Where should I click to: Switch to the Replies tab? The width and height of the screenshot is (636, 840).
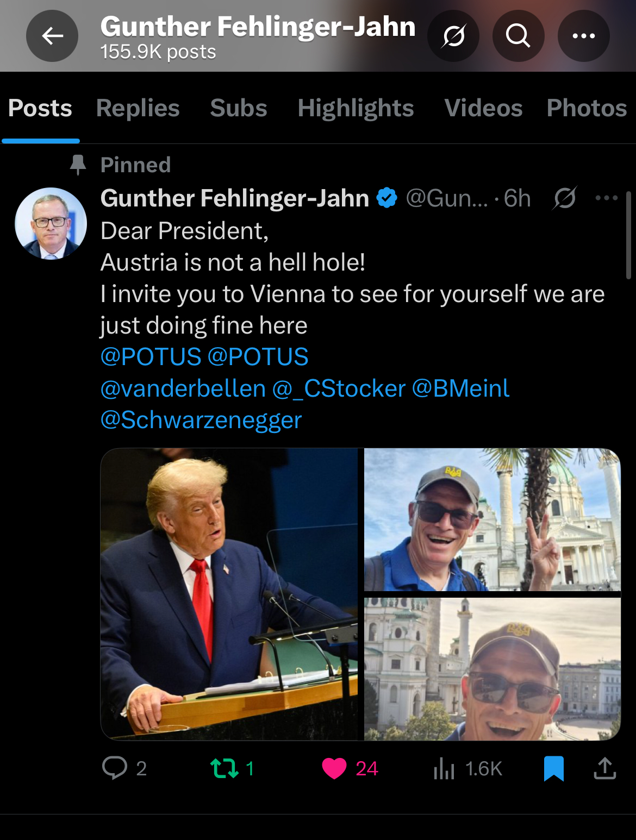coord(138,108)
